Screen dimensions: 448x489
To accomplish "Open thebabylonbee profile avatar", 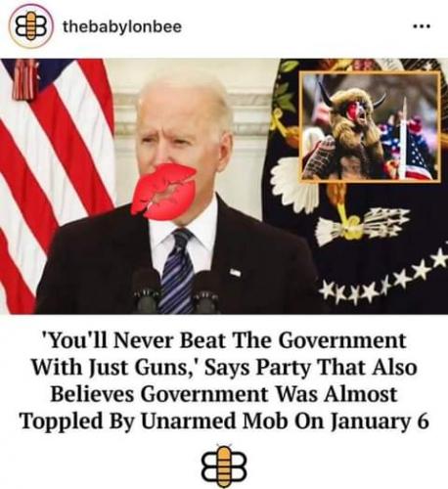I will pyautogui.click(x=30, y=26).
